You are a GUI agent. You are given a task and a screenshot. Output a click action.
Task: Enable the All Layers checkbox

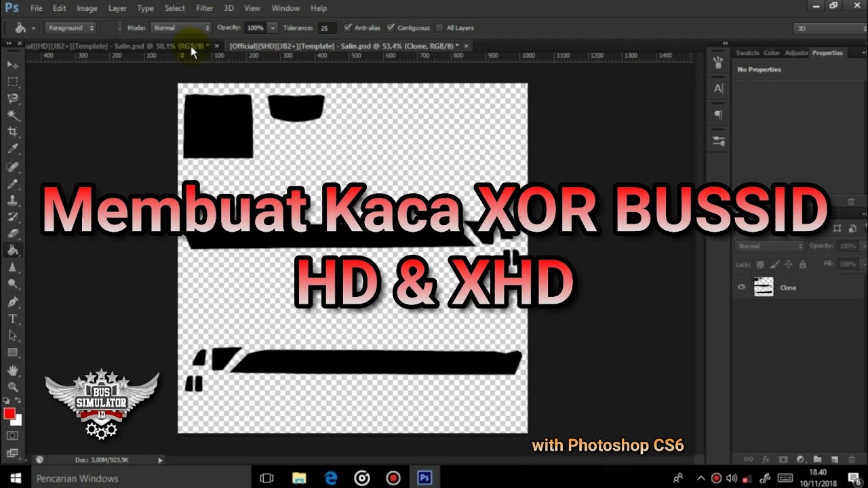click(x=440, y=28)
